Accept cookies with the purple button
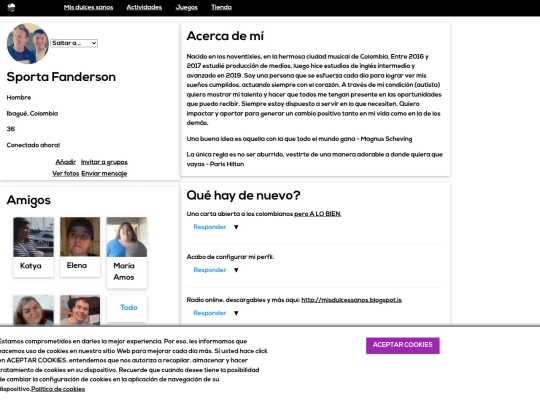This screenshot has height=405, width=540. [x=403, y=345]
